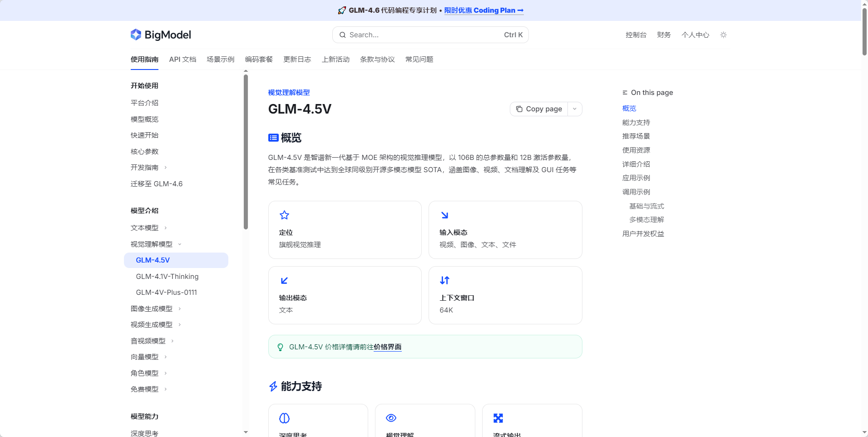This screenshot has height=437, width=868.
Task: Click 视觉理解模型 breadcrumb link
Action: [x=289, y=93]
